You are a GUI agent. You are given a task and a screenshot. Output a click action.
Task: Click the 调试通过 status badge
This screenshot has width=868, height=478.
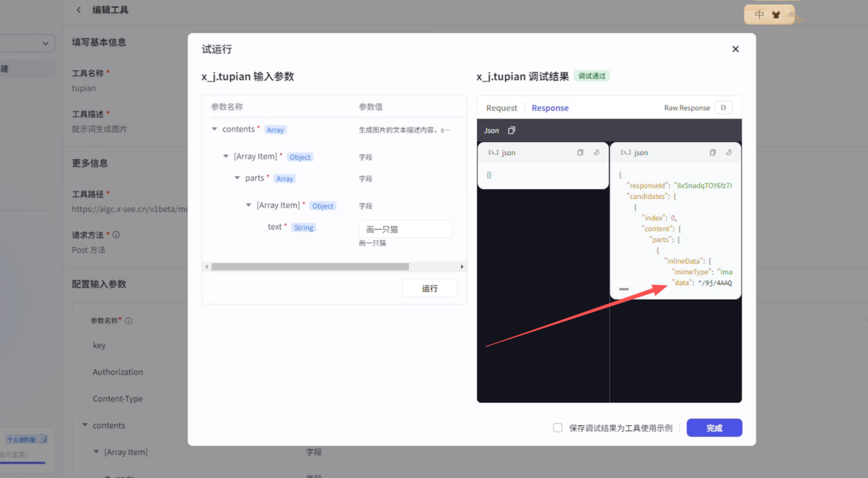pyautogui.click(x=591, y=76)
